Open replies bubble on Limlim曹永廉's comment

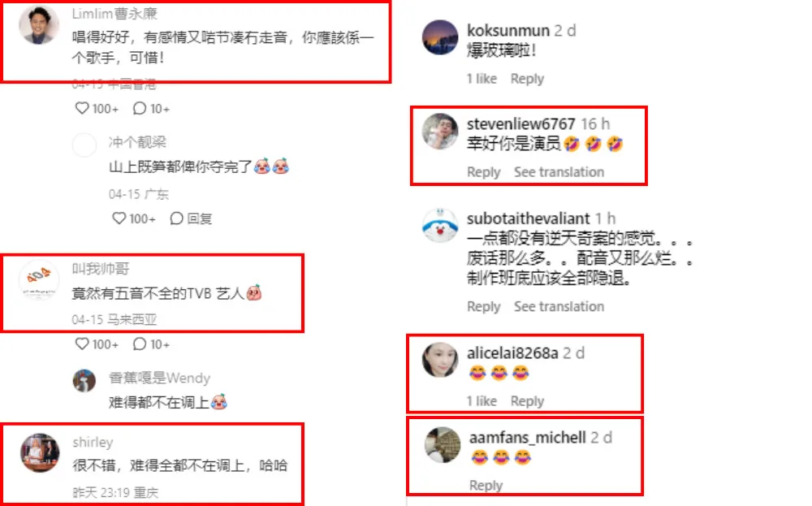tap(140, 108)
